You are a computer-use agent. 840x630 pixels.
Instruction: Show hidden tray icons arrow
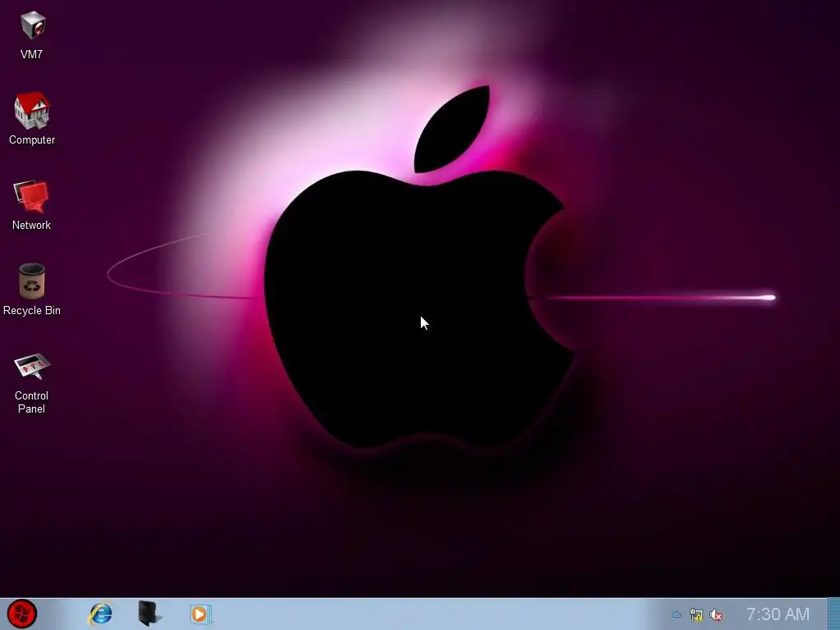(x=676, y=614)
